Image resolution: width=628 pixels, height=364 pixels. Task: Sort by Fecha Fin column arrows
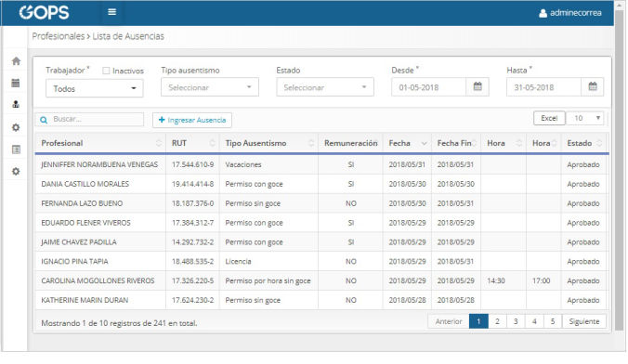tap(474, 143)
